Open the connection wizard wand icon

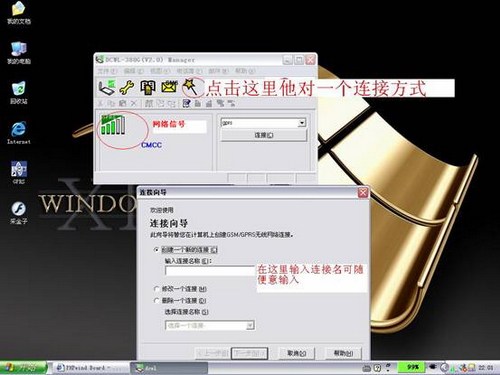pos(190,87)
